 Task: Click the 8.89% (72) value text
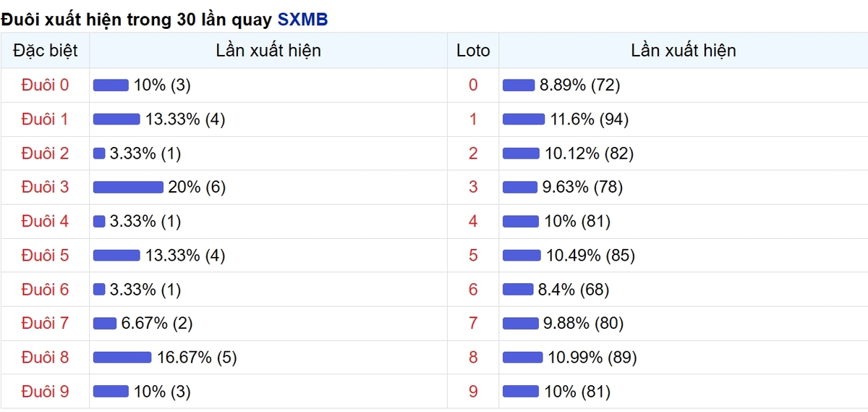pyautogui.click(x=580, y=85)
